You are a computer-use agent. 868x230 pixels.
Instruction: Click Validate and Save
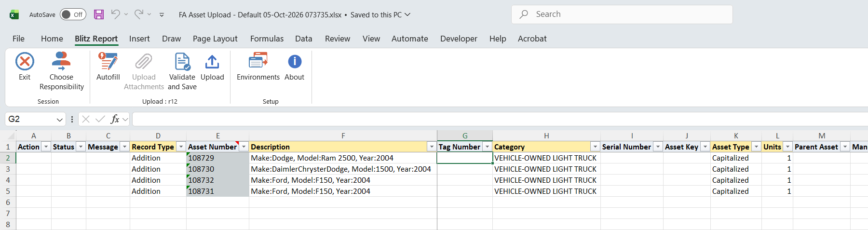[x=182, y=71]
